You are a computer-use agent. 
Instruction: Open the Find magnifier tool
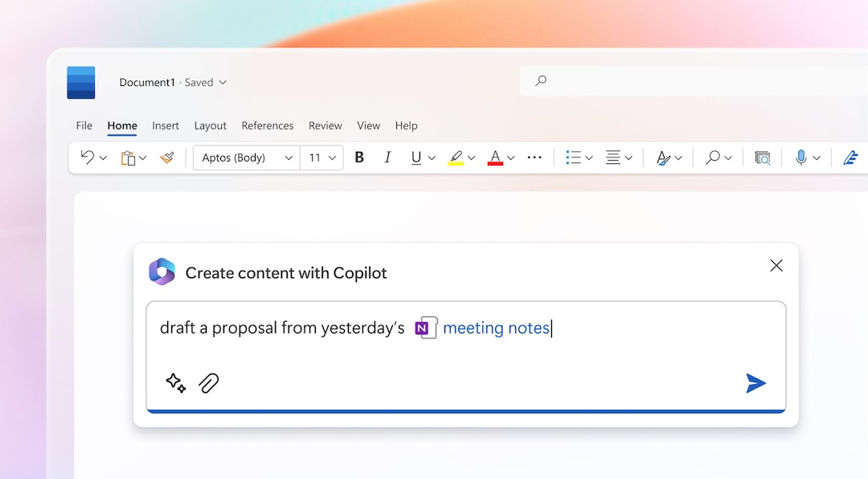pos(710,157)
